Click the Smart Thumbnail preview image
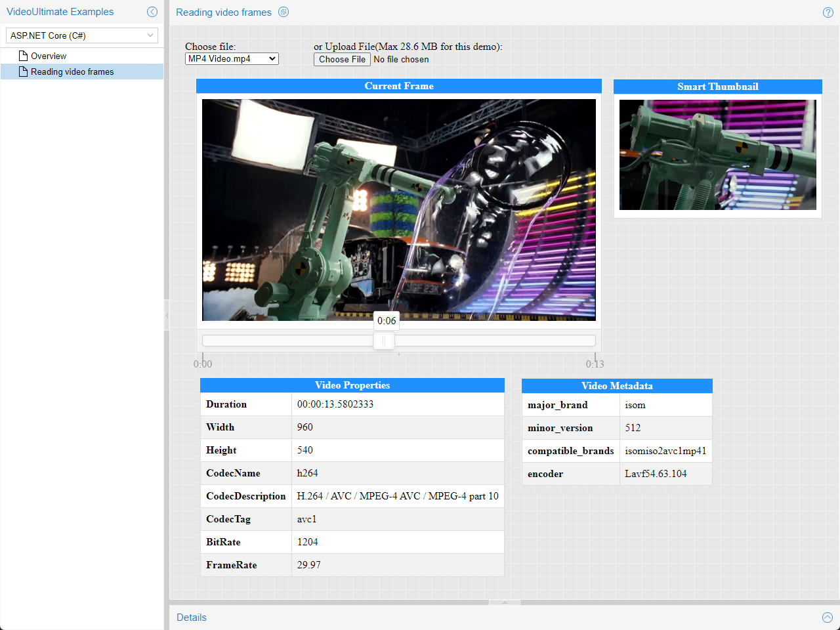Screen dimensions: 840x630 point(717,155)
